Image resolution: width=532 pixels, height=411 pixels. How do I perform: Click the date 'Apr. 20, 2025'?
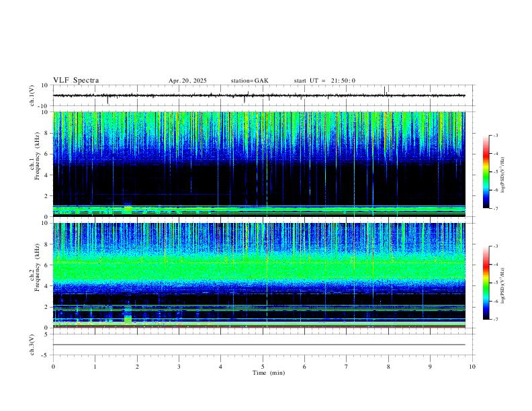click(187, 81)
